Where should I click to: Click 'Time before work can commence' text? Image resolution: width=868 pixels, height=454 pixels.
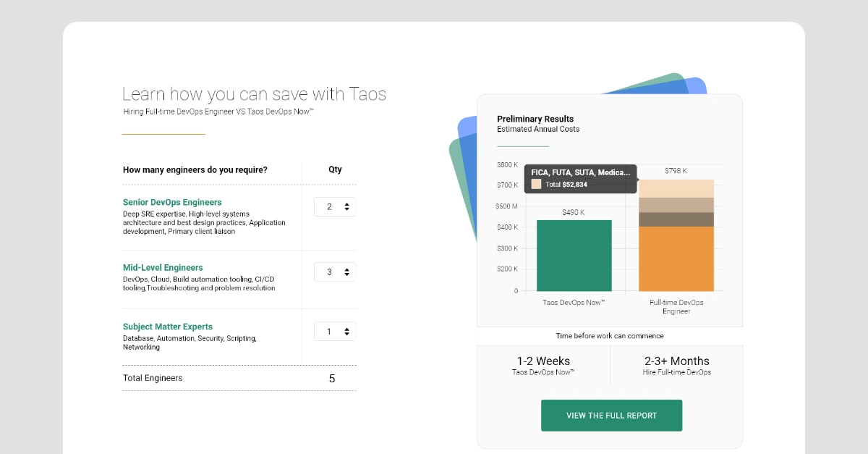pyautogui.click(x=610, y=336)
